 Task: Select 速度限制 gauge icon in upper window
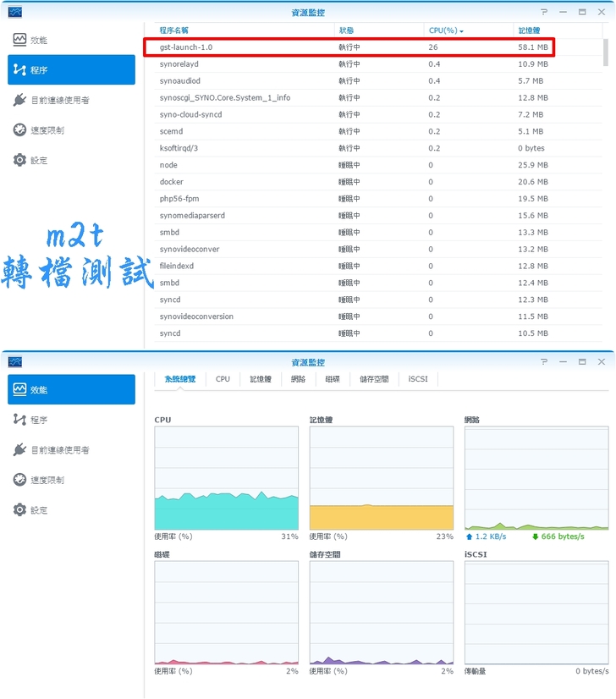click(x=20, y=130)
